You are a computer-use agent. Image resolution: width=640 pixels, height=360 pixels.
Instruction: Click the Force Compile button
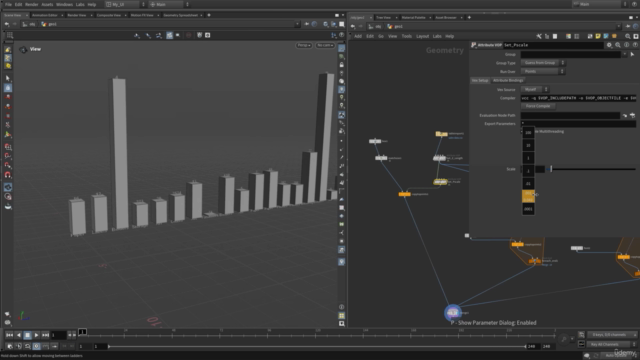tap(538, 106)
